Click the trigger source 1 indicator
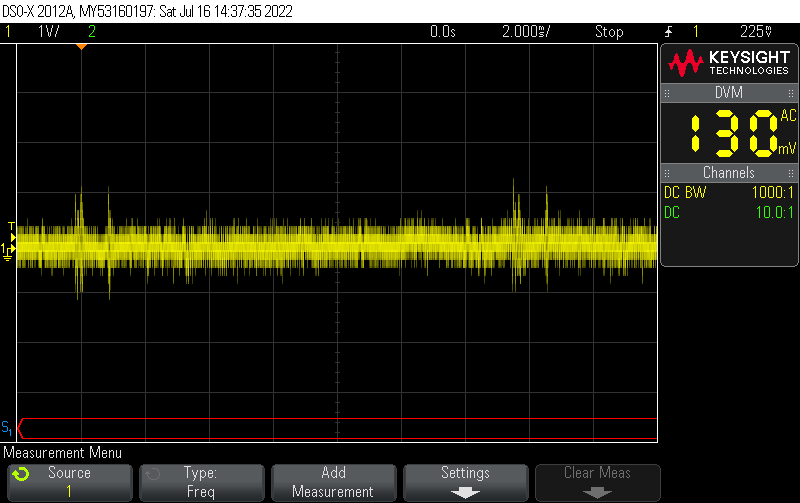 point(695,32)
